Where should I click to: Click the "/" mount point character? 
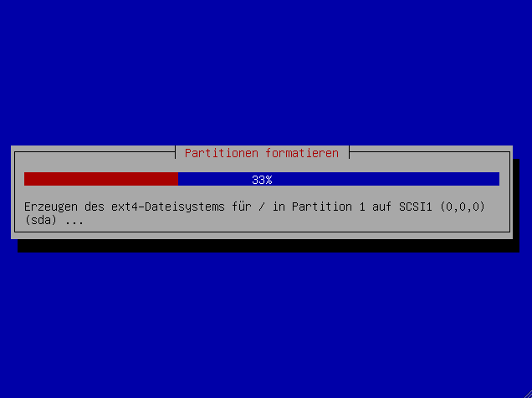[262, 207]
